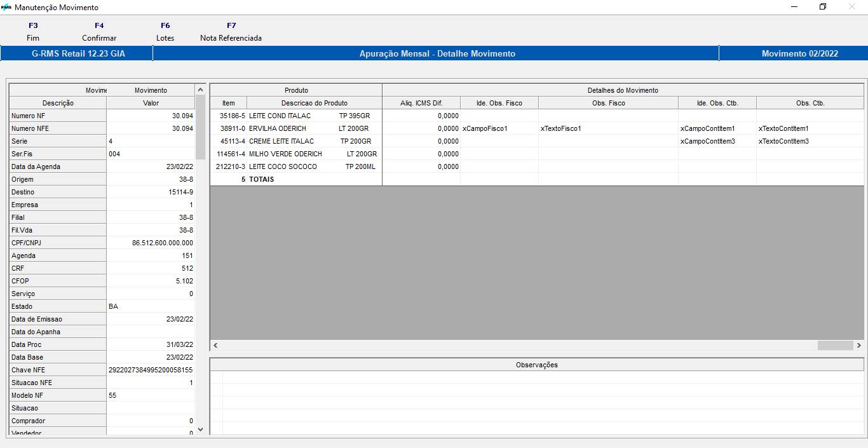Click the Data Proc value 31/03/22
The image size is (868, 448).
151,344
